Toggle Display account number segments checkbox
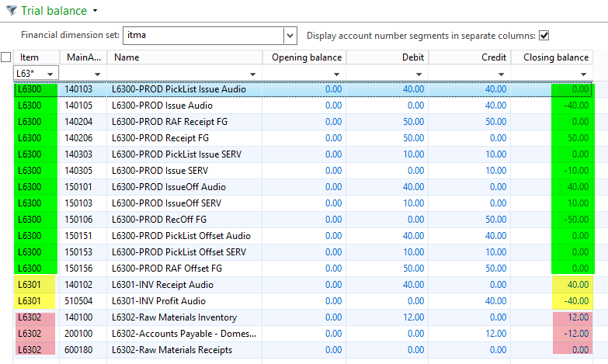Viewport: 608px width, 364px height. 544,35
